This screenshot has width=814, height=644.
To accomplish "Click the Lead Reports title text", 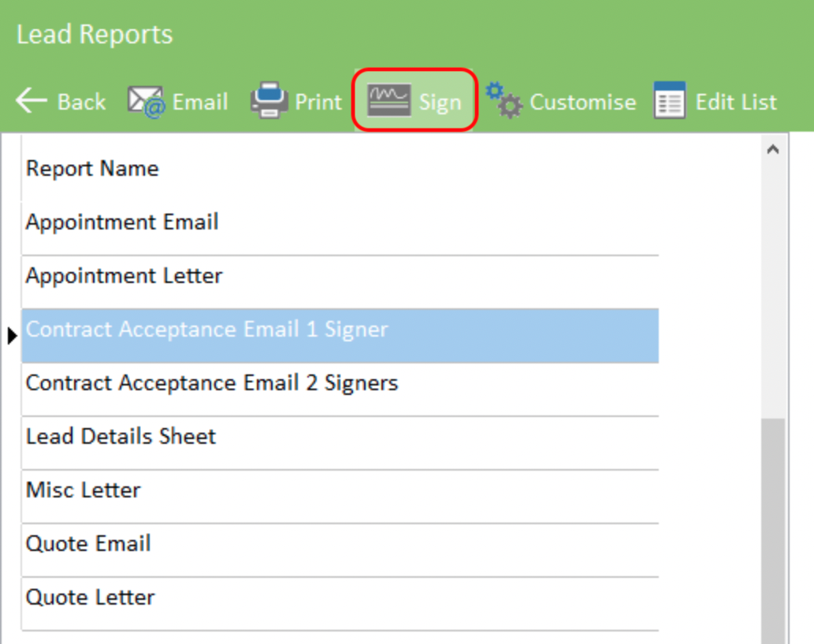I will click(x=95, y=35).
